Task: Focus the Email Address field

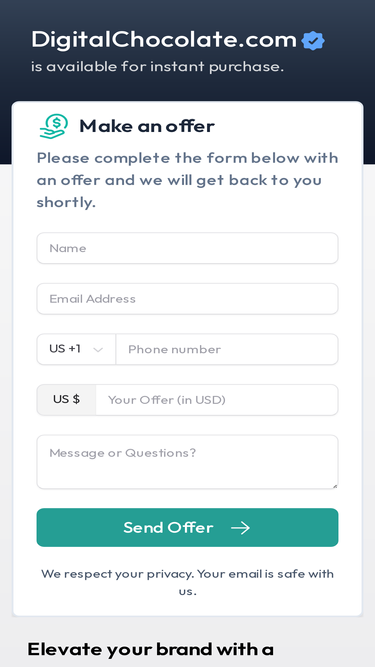Action: click(188, 299)
